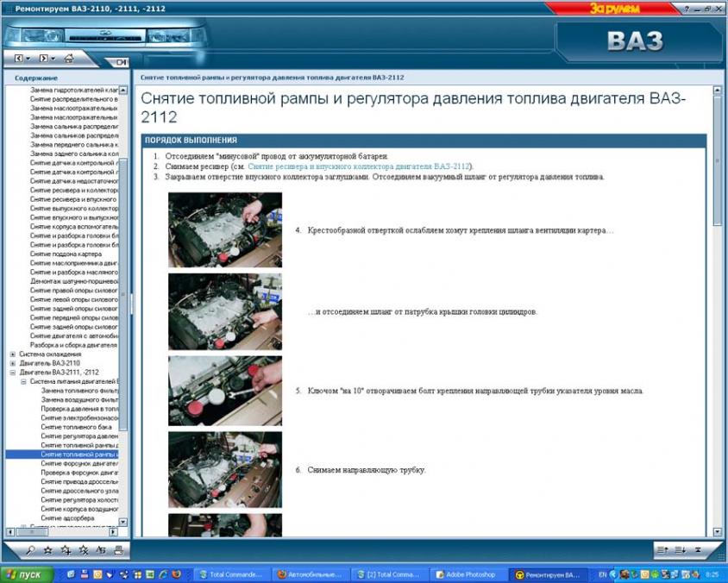This screenshot has width=728, height=583.
Task: Open the back history dropdown arrow
Action: point(28,59)
